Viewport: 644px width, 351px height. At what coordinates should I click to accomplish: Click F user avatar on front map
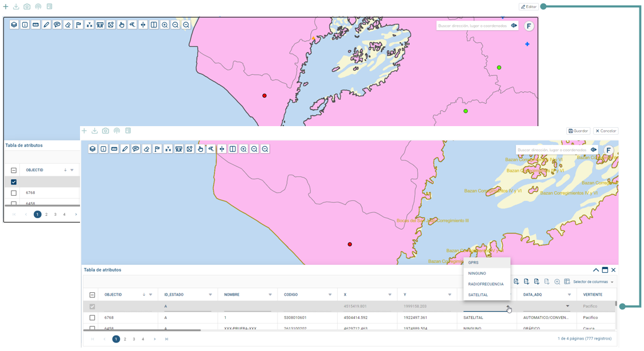pos(609,150)
